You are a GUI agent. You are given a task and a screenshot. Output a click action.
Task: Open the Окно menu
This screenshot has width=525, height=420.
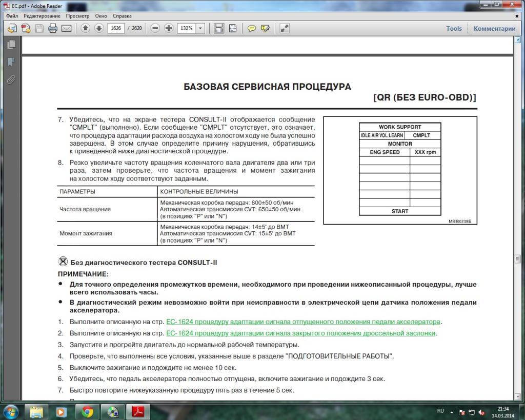click(101, 16)
